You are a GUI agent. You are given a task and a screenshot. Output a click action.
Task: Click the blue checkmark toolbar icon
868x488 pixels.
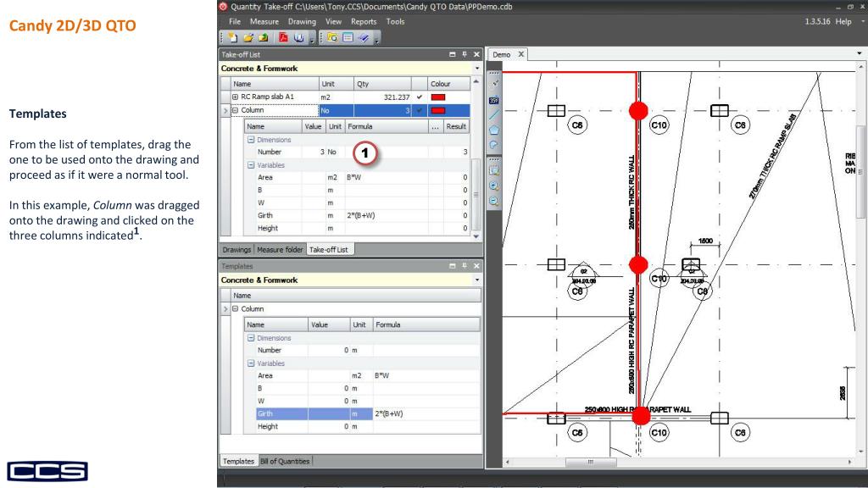pyautogui.click(x=363, y=37)
